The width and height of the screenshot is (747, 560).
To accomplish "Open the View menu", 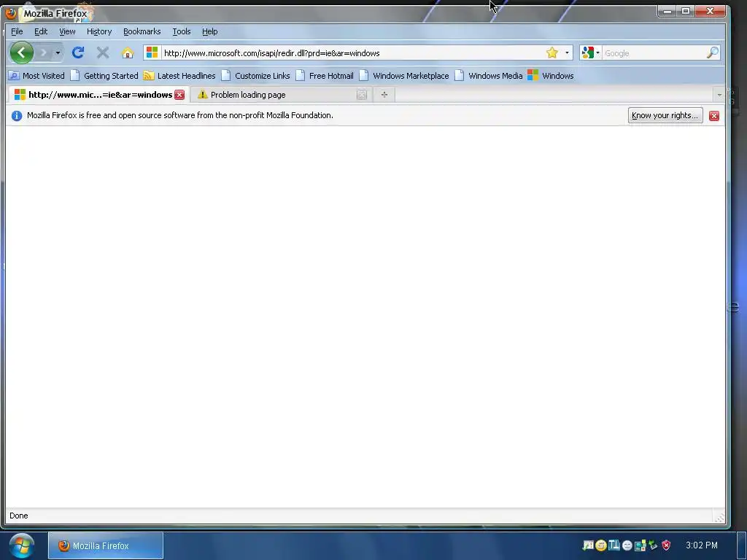I will pos(67,31).
